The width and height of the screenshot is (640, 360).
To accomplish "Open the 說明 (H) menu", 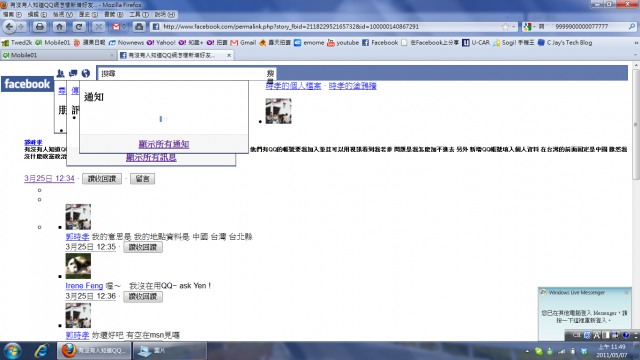I will pyautogui.click(x=164, y=15).
